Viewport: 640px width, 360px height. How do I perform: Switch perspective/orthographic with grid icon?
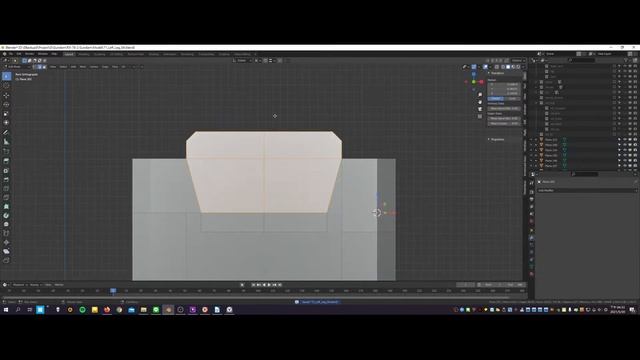pos(480,117)
